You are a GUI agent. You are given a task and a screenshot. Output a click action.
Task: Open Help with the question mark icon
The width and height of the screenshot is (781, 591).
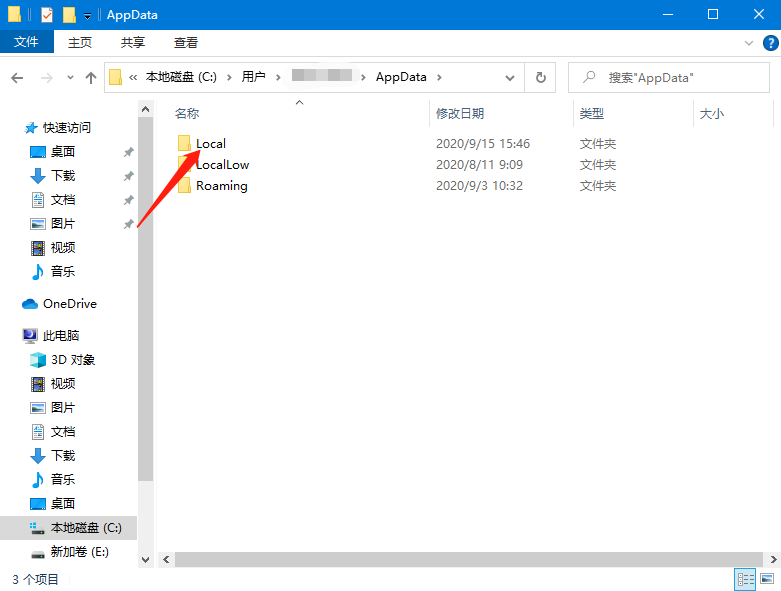click(x=771, y=43)
